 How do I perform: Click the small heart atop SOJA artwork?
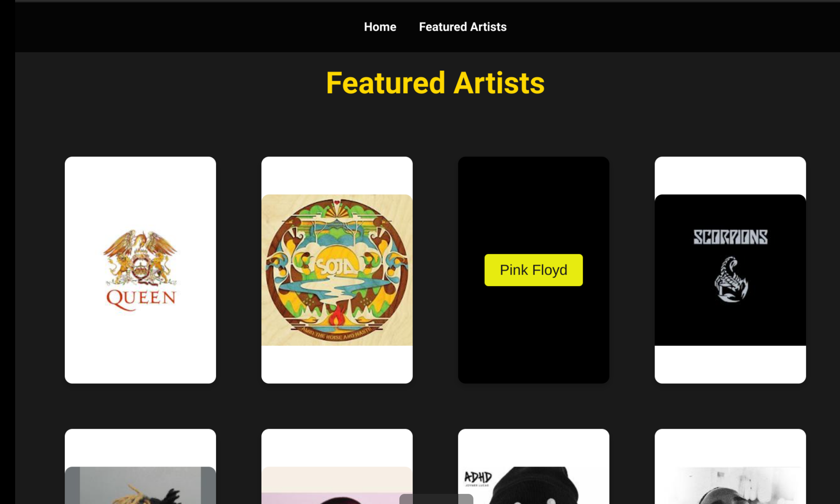337,203
